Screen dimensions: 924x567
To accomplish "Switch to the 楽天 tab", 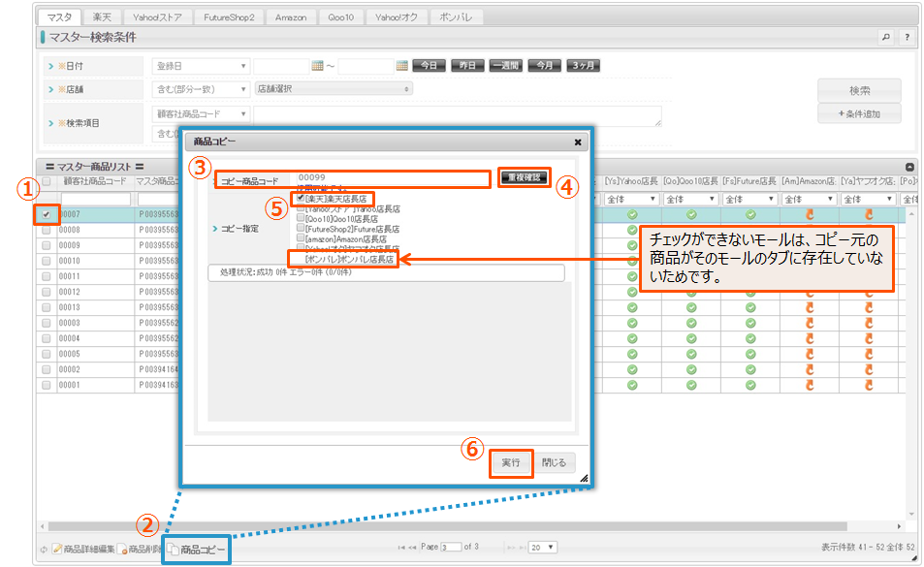I will (x=102, y=17).
